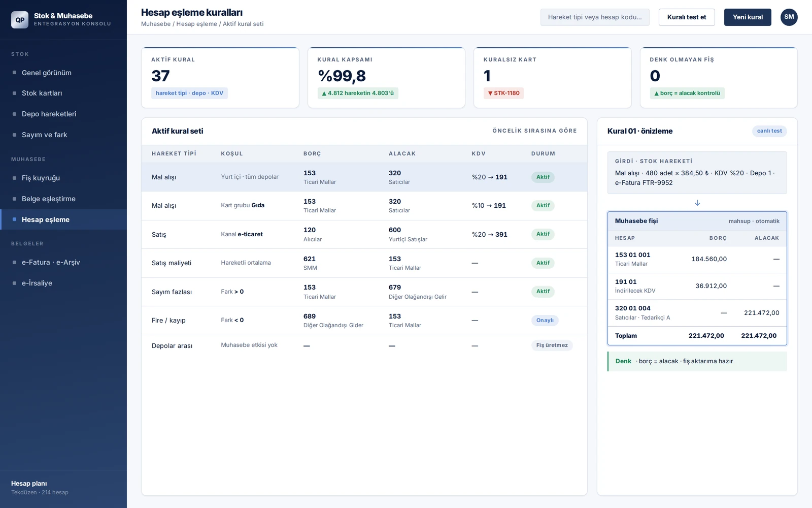Open the SM user avatar
The image size is (812, 508).
click(x=789, y=17)
